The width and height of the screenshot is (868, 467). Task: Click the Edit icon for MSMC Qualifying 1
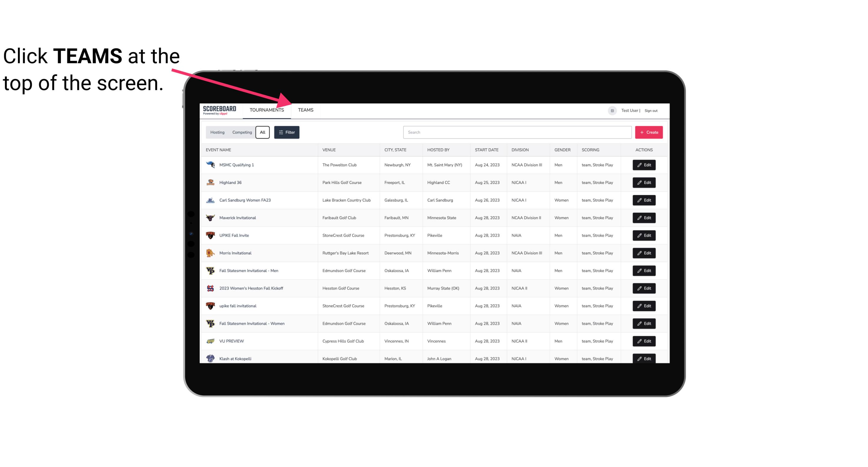click(644, 165)
